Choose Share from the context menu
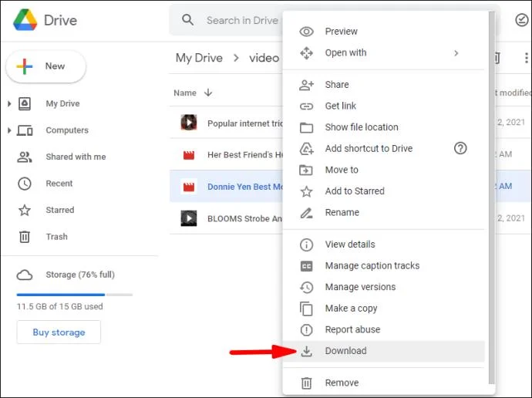Image resolution: width=532 pixels, height=398 pixels. click(383, 85)
